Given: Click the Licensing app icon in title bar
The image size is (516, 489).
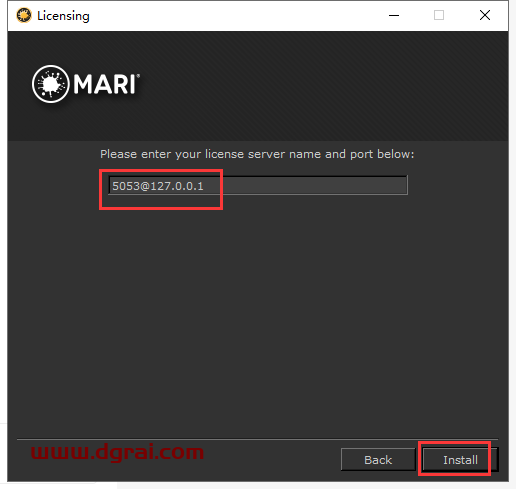Looking at the screenshot, I should point(24,15).
